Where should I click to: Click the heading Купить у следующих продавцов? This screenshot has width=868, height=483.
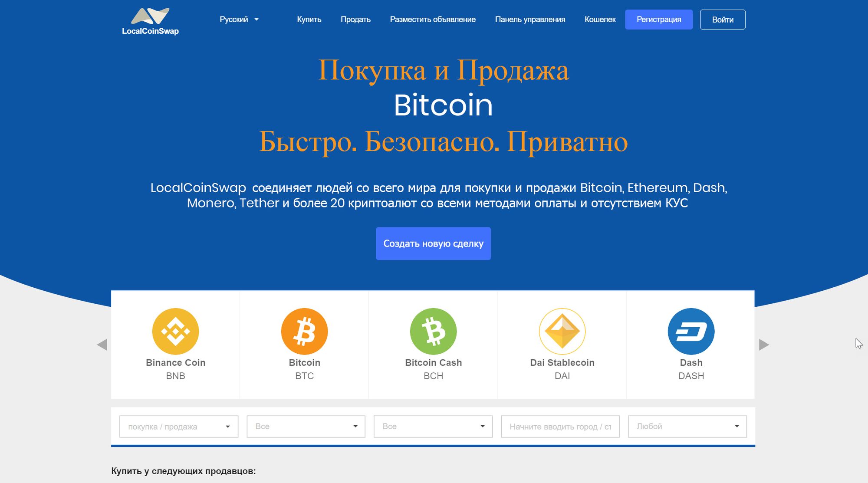pos(184,471)
